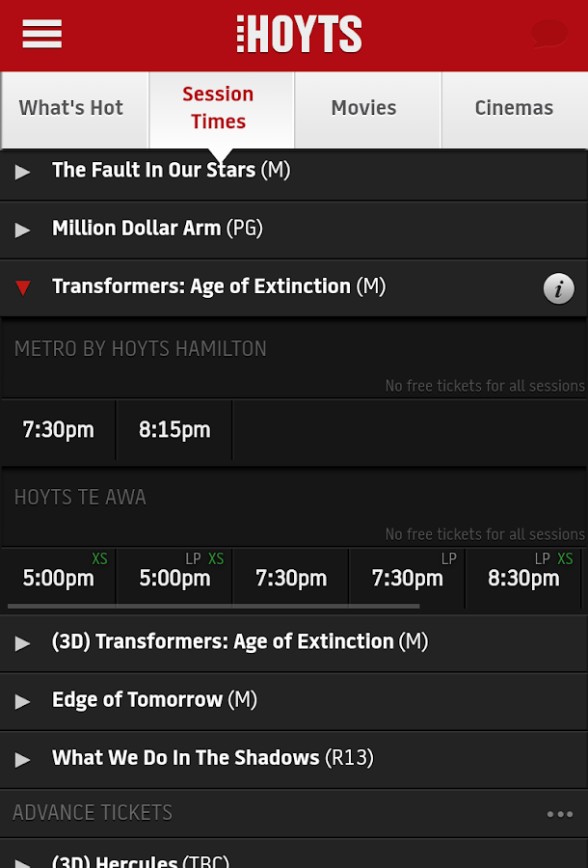Select the 7:30pm Metro Hamilton session
Screen dimensions: 588x868
coord(59,430)
